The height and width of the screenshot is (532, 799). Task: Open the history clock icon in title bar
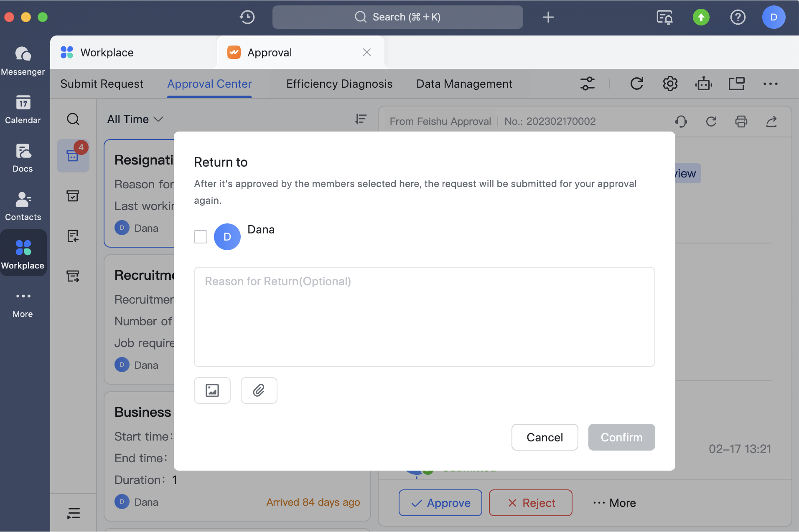coord(247,17)
